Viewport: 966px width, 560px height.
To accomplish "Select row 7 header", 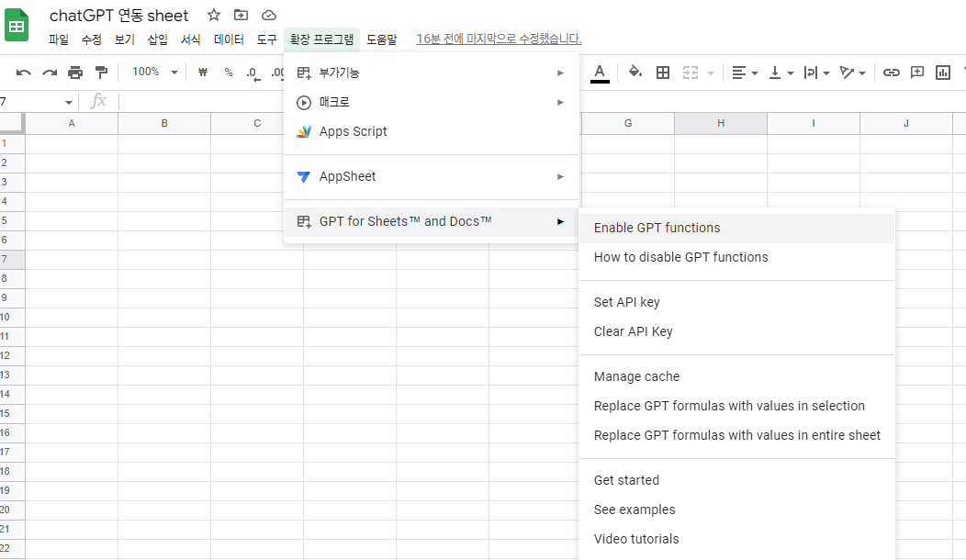I will click(12, 260).
